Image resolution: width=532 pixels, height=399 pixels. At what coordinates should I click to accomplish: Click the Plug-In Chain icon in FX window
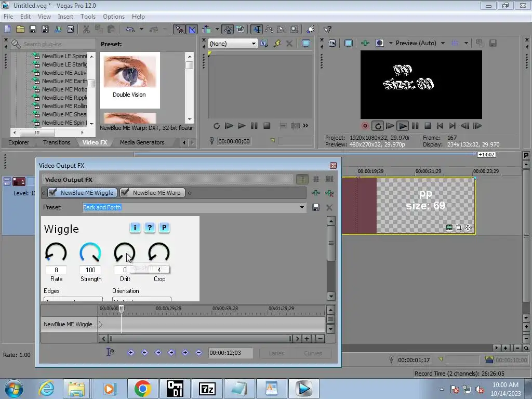tap(315, 193)
